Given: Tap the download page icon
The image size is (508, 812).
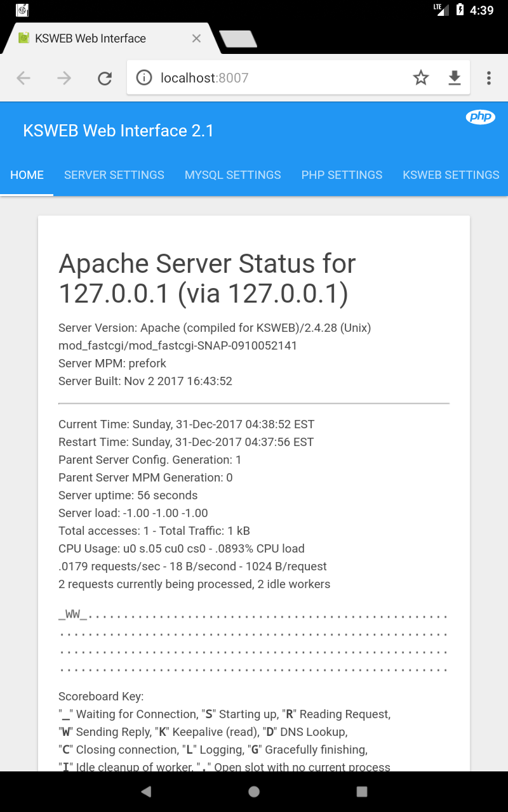Looking at the screenshot, I should click(455, 78).
